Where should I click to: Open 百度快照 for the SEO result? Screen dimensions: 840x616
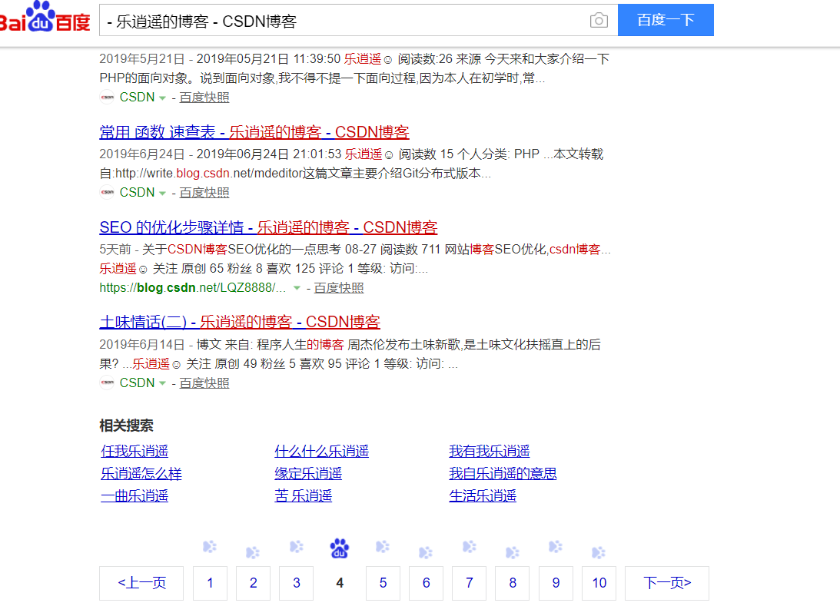[x=339, y=287]
